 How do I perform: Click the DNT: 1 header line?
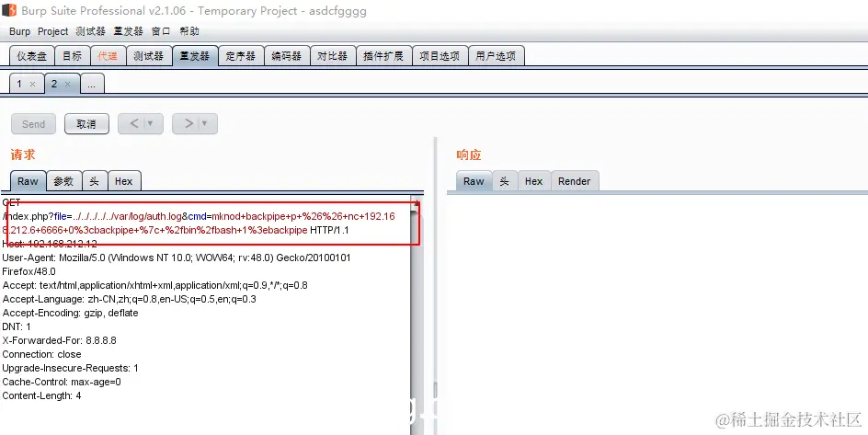click(x=17, y=327)
